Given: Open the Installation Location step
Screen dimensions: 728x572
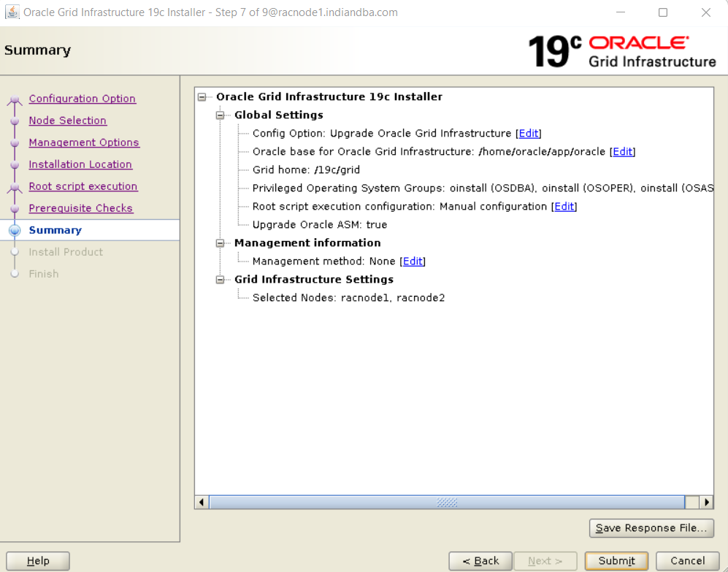Looking at the screenshot, I should pos(80,164).
